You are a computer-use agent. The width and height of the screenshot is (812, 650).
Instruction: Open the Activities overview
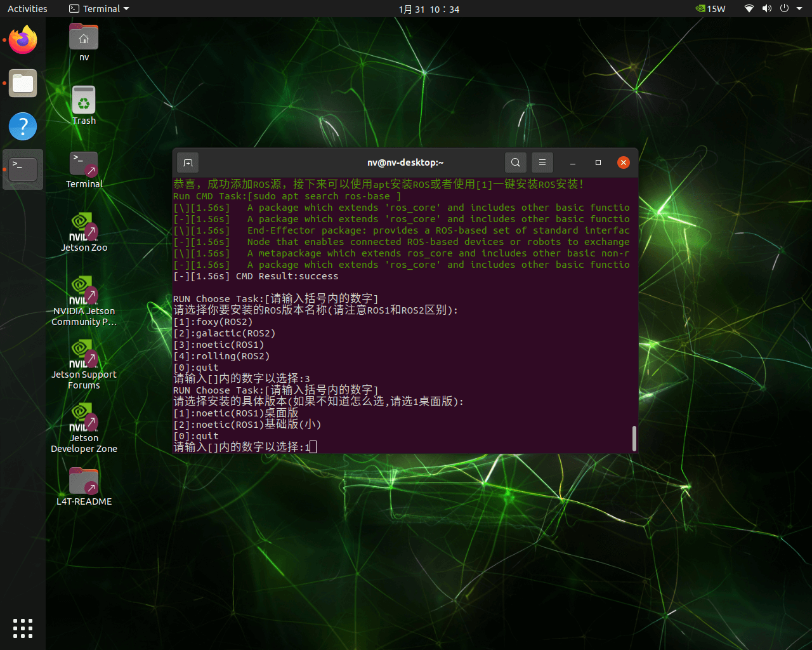(x=27, y=9)
